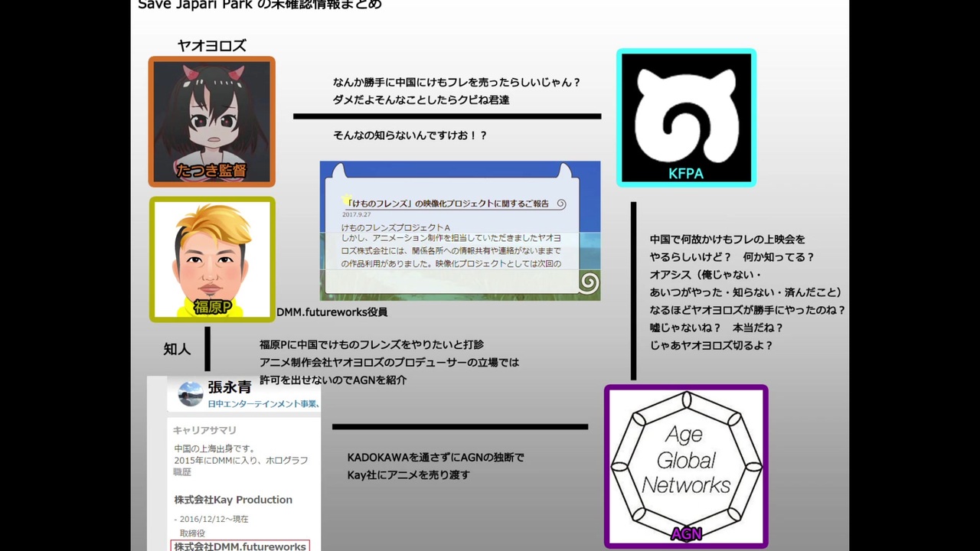This screenshot has height=551, width=980.
Task: Click the けものフレンズプロジェクトA signature line
Action: click(x=396, y=227)
